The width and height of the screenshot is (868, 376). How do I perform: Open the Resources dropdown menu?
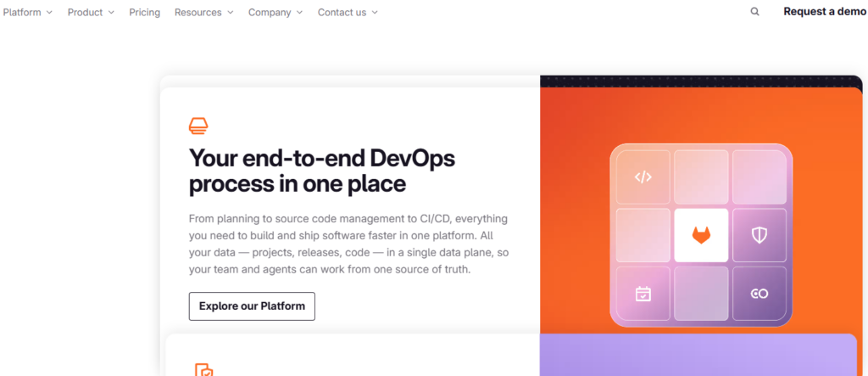click(x=203, y=12)
